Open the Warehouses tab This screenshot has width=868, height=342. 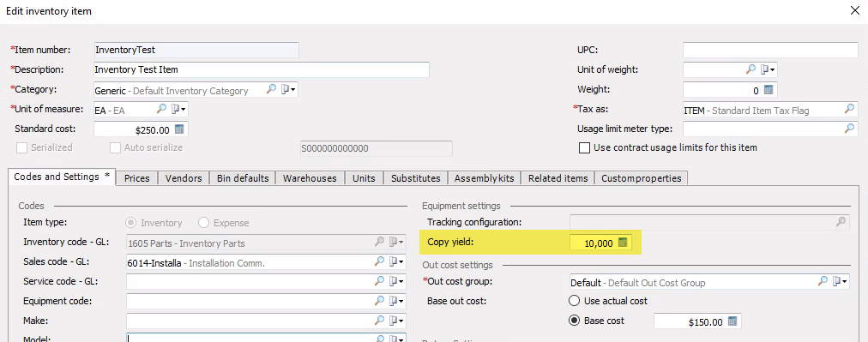click(x=310, y=178)
